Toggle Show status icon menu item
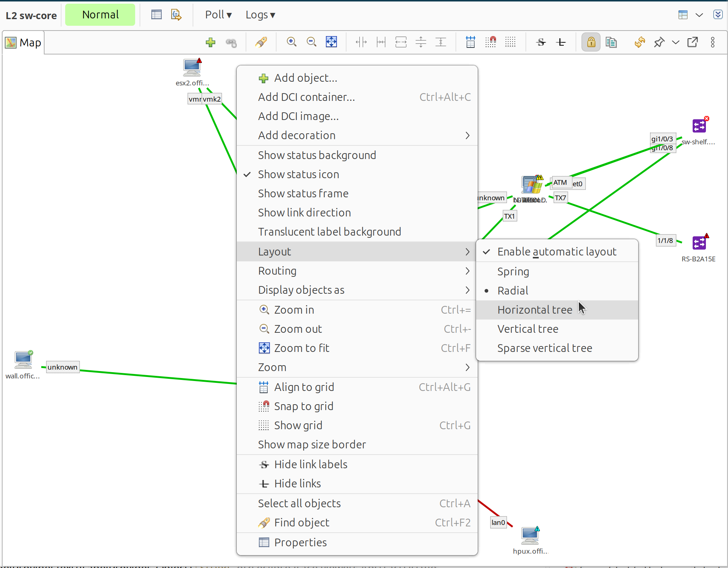 (x=298, y=174)
